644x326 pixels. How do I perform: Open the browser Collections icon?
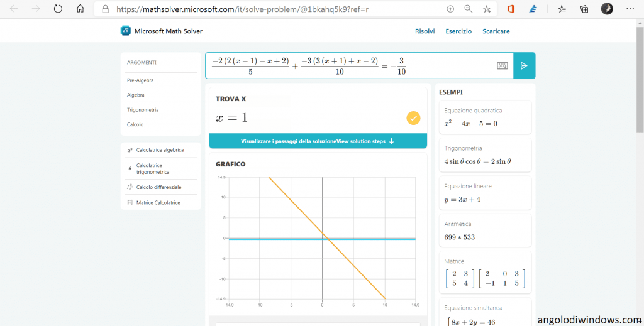point(584,9)
